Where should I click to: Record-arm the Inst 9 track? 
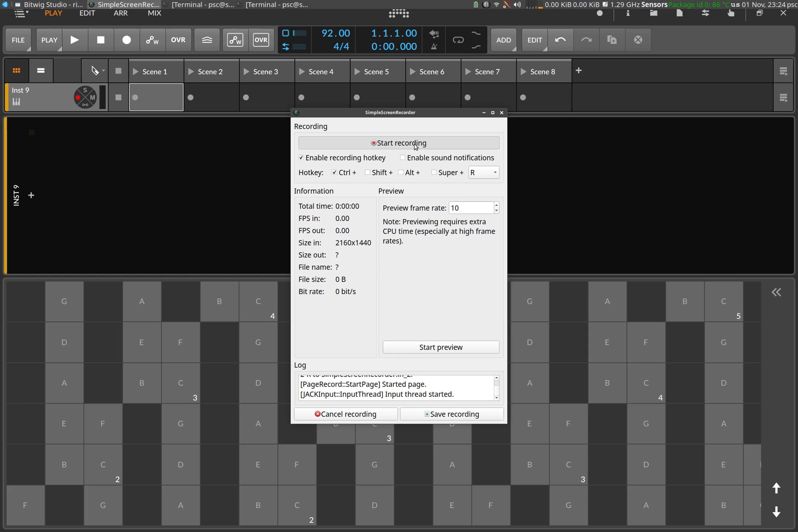78,98
